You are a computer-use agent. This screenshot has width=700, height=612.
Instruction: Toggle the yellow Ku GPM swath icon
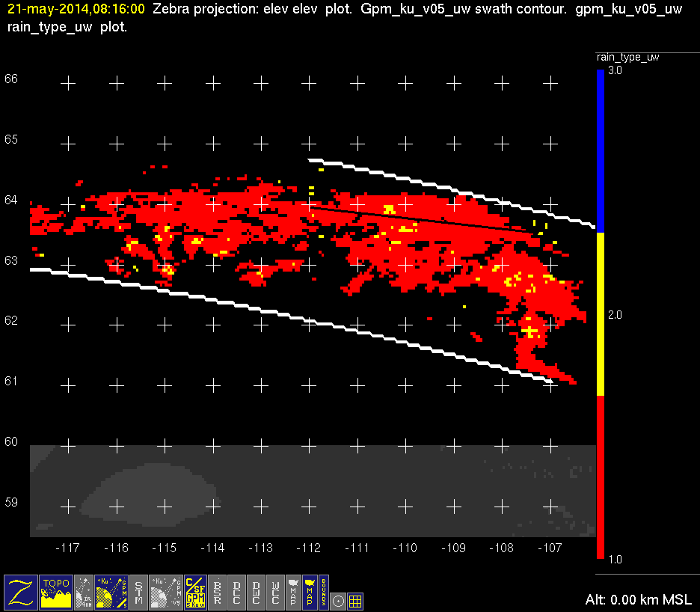(x=112, y=592)
